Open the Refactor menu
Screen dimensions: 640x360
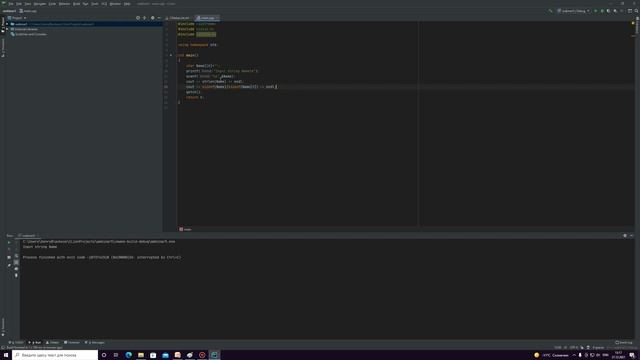tap(64, 4)
